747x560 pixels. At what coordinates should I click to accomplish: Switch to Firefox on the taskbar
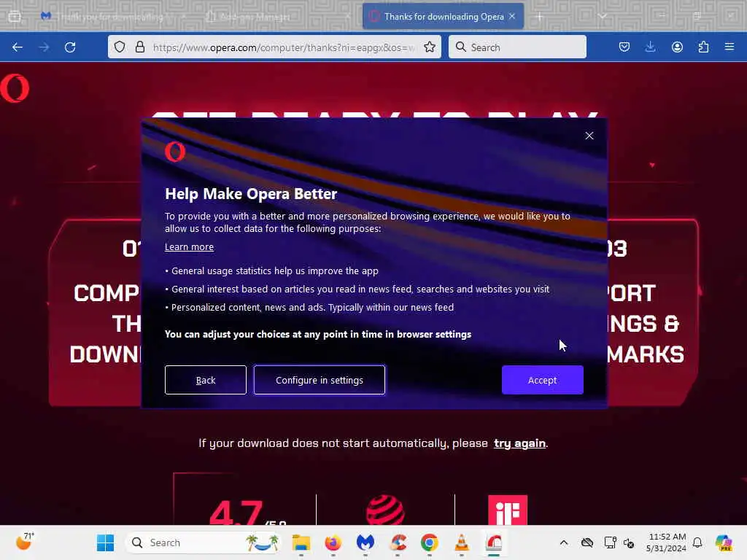(333, 542)
